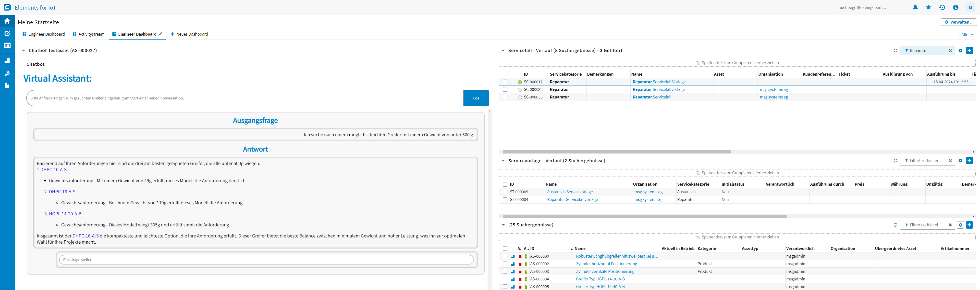Click the Los button
The image size is (980, 290).
pos(476,98)
